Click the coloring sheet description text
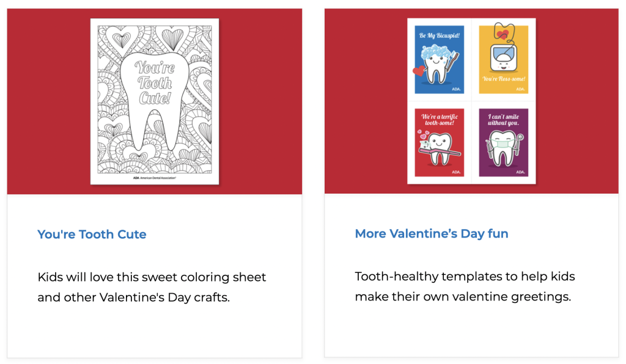The width and height of the screenshot is (626, 364). (152, 287)
